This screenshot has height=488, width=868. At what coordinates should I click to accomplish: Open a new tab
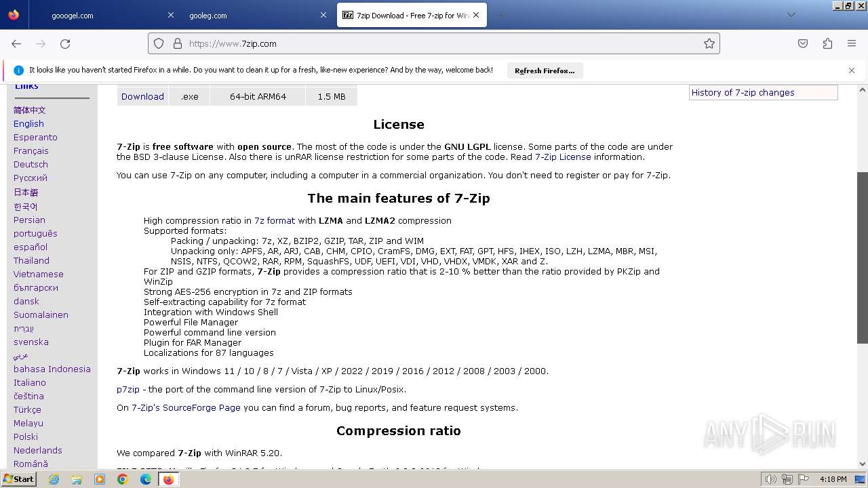click(x=501, y=15)
